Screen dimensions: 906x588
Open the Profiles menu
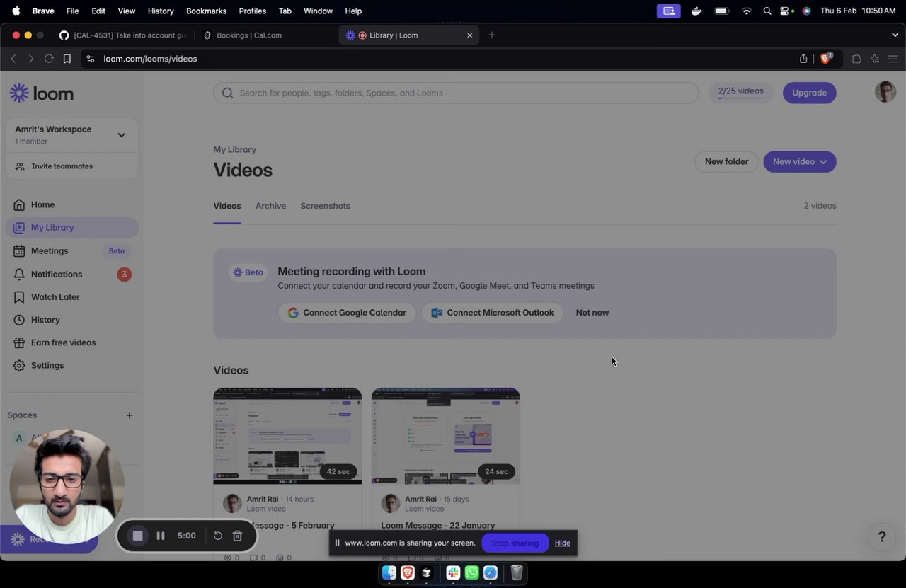[x=253, y=11]
